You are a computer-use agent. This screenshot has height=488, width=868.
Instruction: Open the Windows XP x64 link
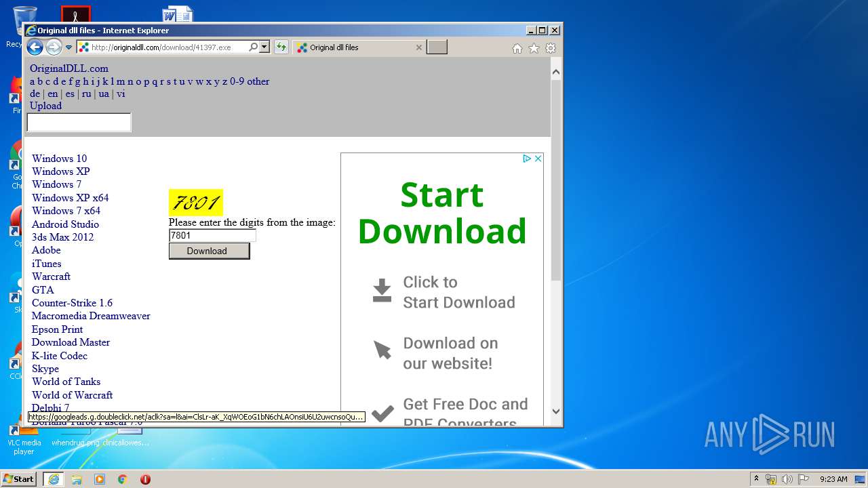[71, 198]
